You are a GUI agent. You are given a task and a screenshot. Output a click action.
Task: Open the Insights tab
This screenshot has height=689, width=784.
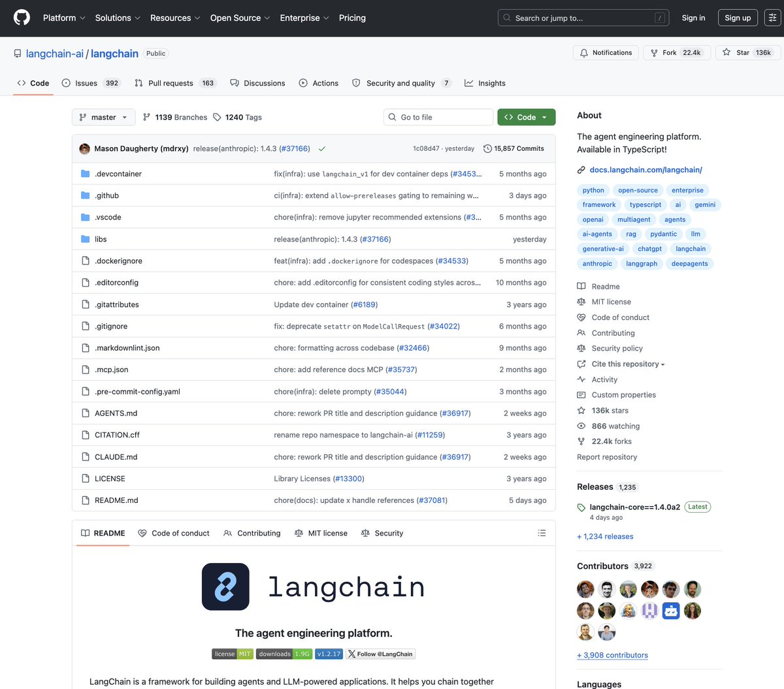coord(485,83)
